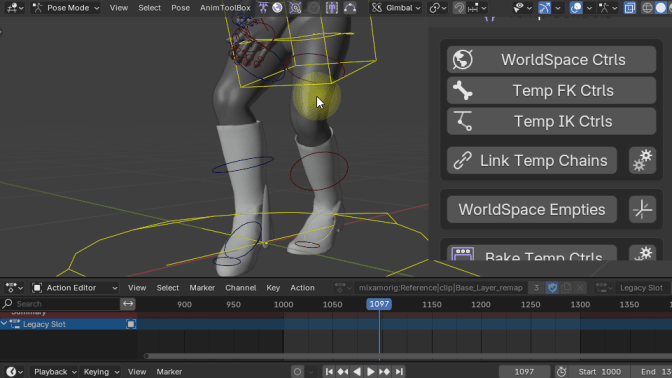Toggle the auto keying record button

297,372
